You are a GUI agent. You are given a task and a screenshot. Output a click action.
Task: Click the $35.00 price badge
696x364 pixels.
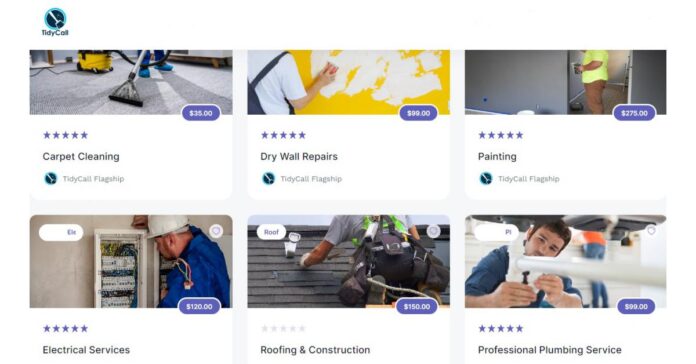[201, 113]
